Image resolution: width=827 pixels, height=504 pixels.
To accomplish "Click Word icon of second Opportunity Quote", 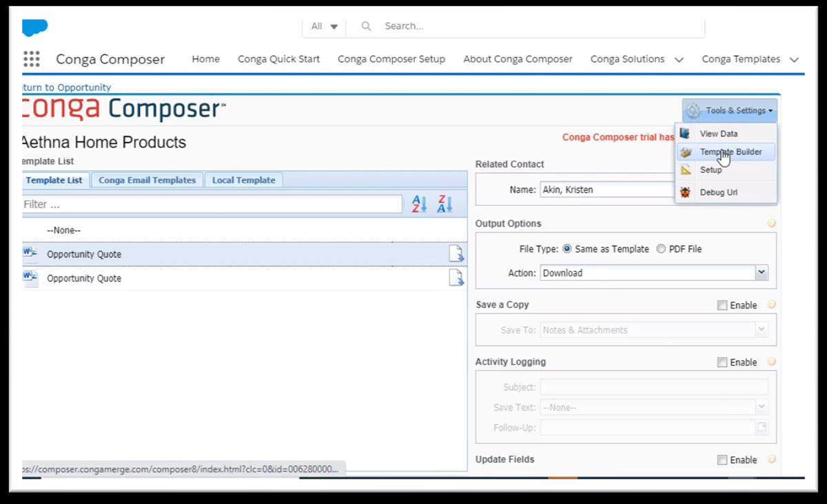I will [30, 277].
